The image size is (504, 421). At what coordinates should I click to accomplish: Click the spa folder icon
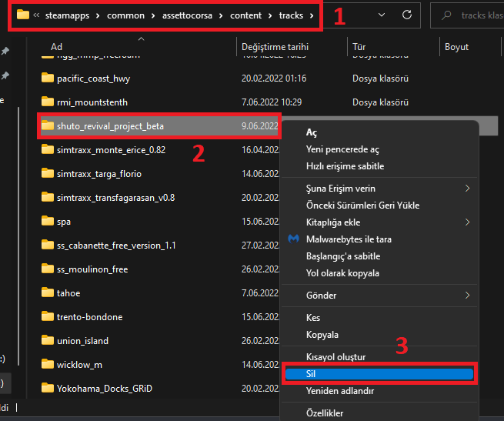pos(48,221)
